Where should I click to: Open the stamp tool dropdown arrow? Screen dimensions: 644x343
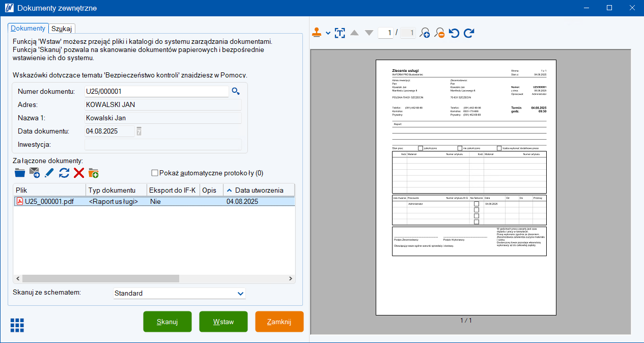pos(328,33)
